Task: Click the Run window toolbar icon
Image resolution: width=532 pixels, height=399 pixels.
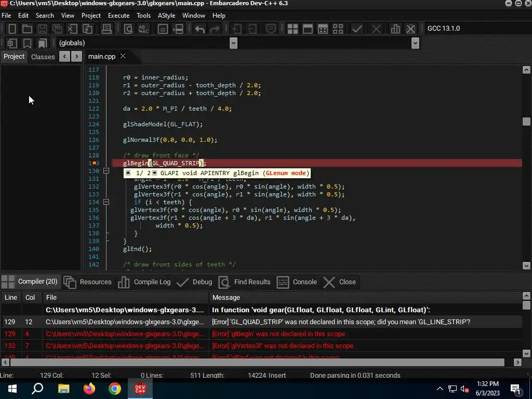Action: (x=308, y=29)
